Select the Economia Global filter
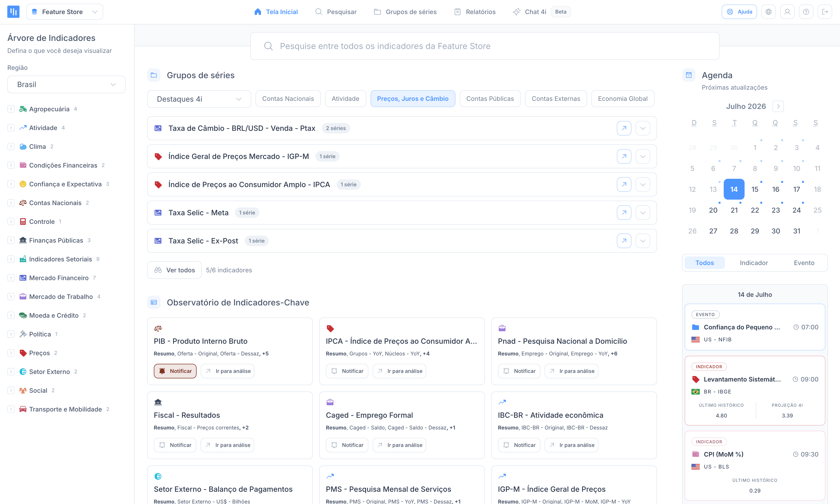840x504 pixels. pos(623,99)
